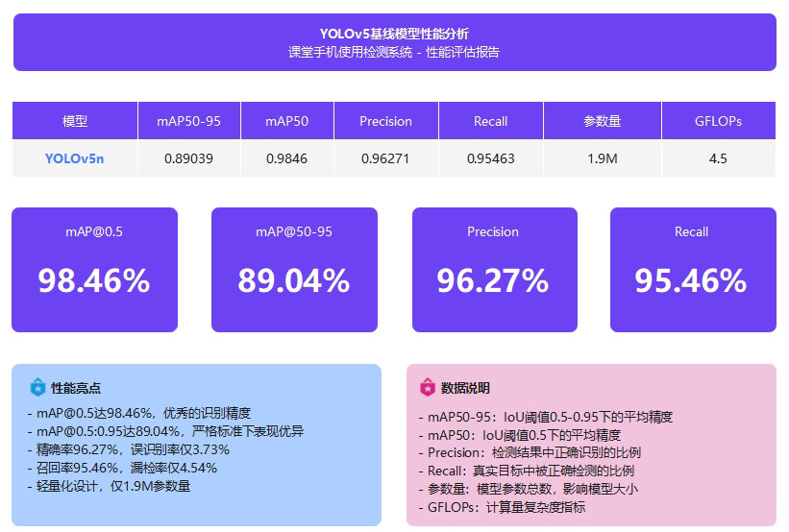Click the mAP50 column header
The width and height of the screenshot is (789, 532).
point(286,122)
